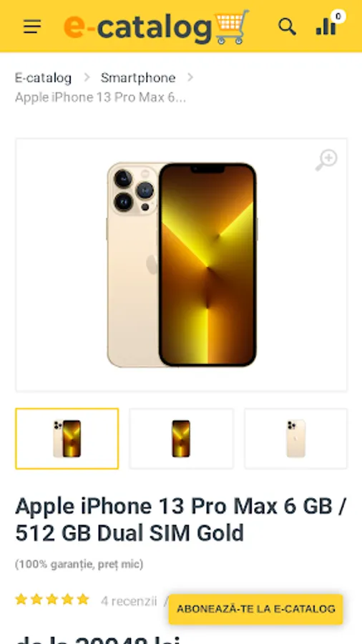
Task: Select the first thumbnail showing both phone sides
Action: point(67,439)
